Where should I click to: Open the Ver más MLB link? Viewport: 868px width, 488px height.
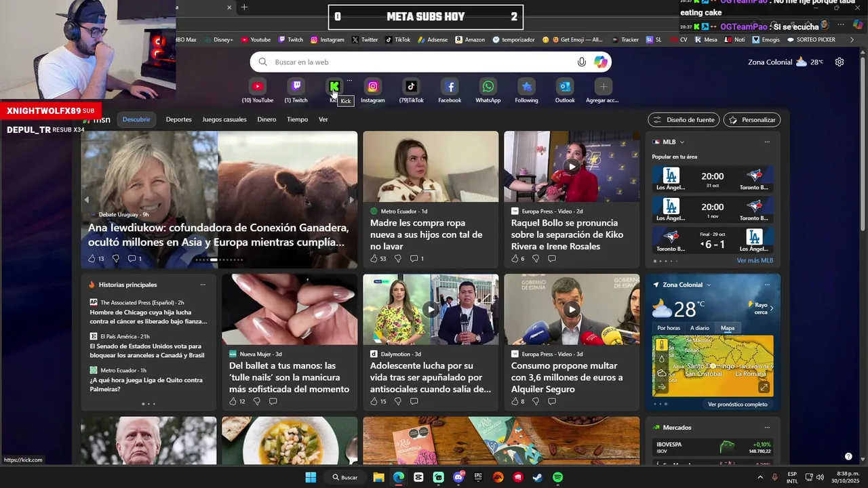coord(755,261)
